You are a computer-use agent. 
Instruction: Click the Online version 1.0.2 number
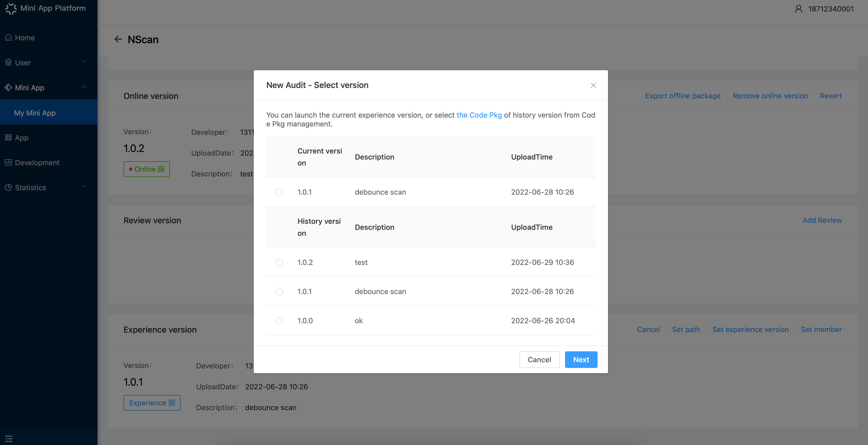pos(134,148)
